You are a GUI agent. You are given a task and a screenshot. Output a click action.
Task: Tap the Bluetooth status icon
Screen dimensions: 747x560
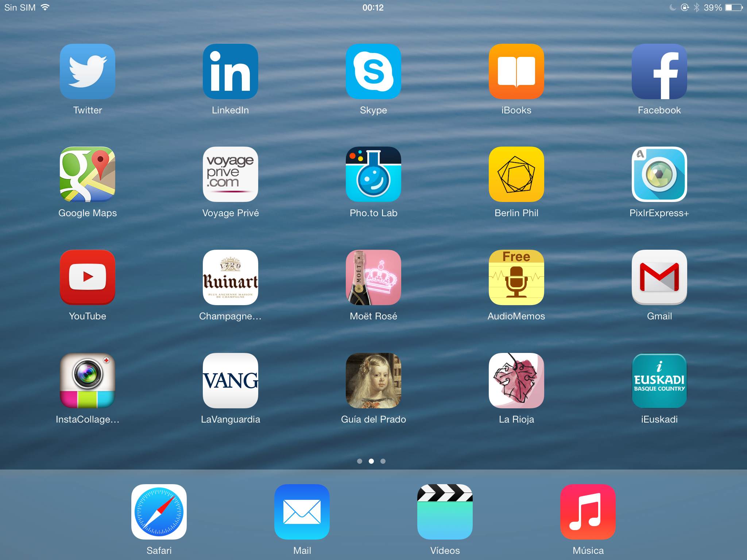(x=696, y=7)
